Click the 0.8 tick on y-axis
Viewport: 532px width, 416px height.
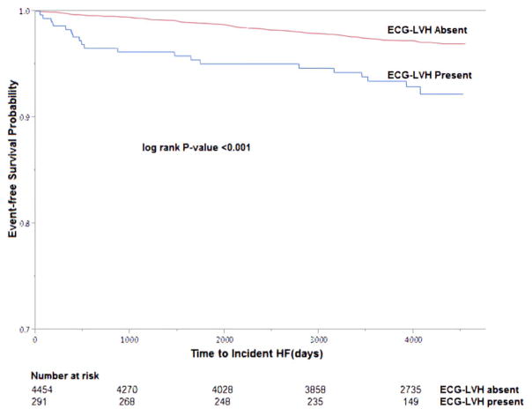click(24, 224)
